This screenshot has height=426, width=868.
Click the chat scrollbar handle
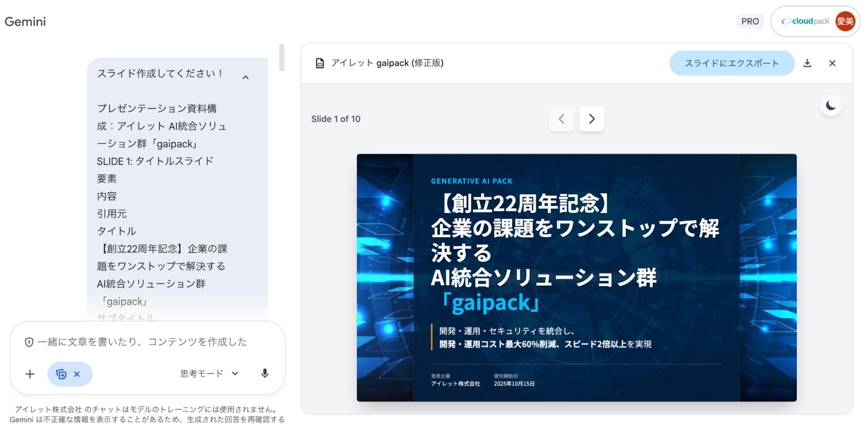282,57
